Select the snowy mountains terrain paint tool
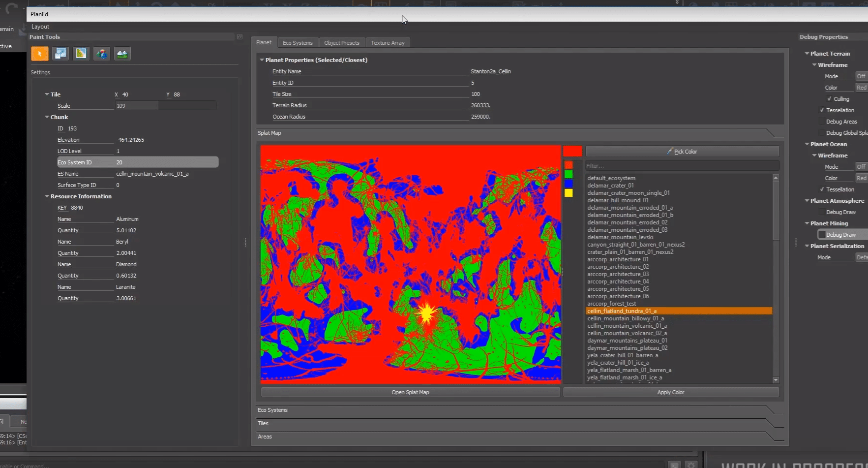This screenshot has height=468, width=868. point(122,54)
